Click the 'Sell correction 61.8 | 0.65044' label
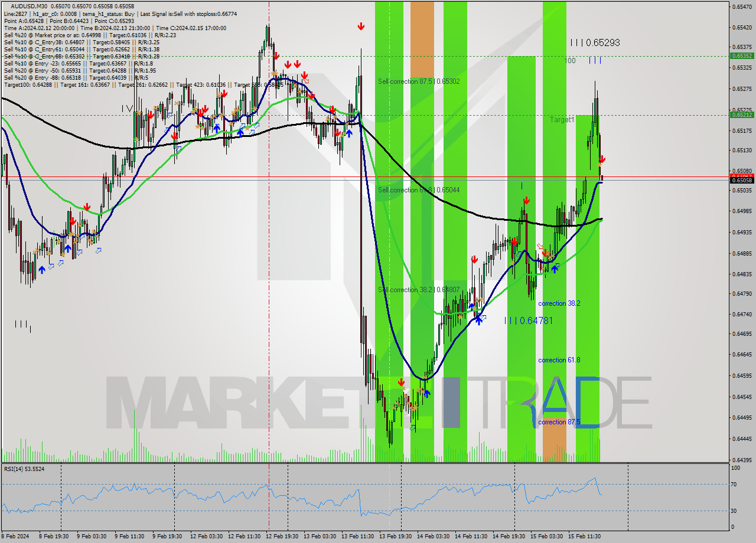 point(419,190)
